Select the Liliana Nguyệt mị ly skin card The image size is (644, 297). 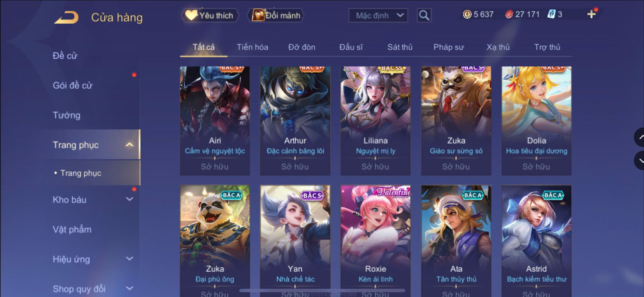[x=375, y=121]
